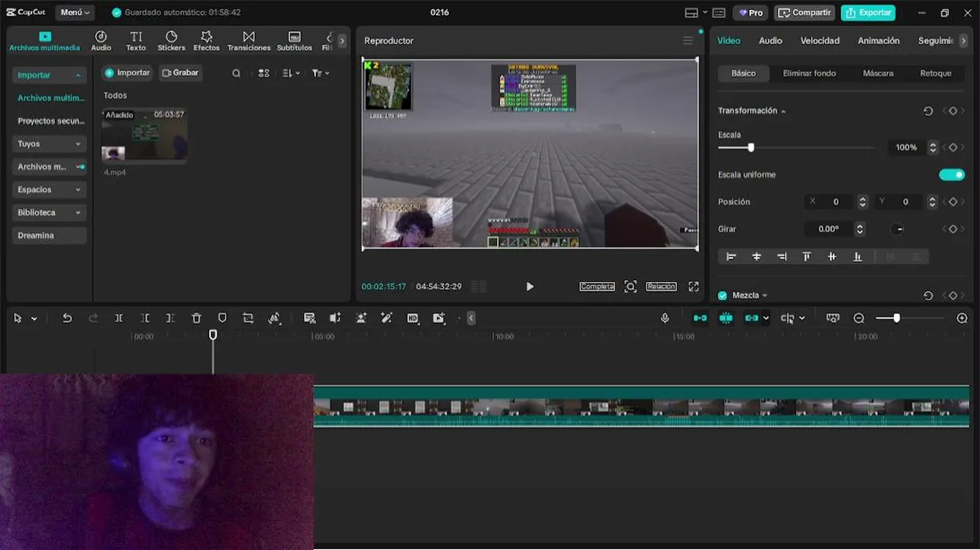Viewport: 980px width, 550px height.
Task: Switch to the Velocidad tab
Action: click(x=820, y=40)
